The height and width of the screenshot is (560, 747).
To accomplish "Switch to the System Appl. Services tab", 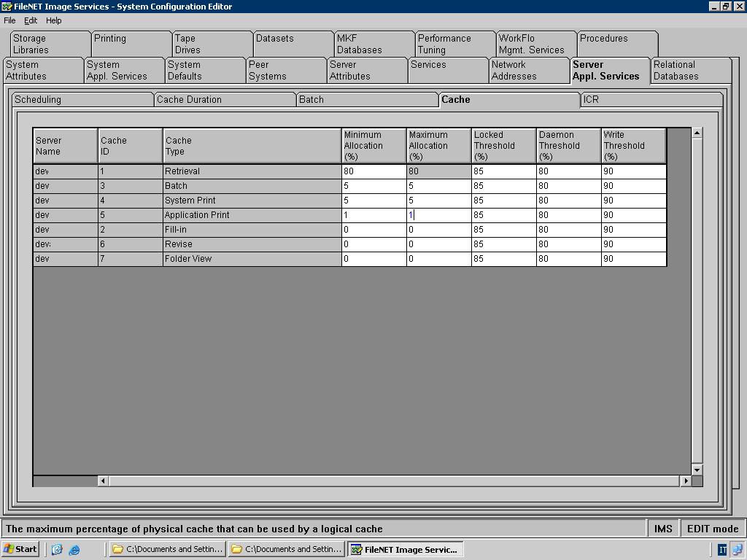I will coord(124,71).
